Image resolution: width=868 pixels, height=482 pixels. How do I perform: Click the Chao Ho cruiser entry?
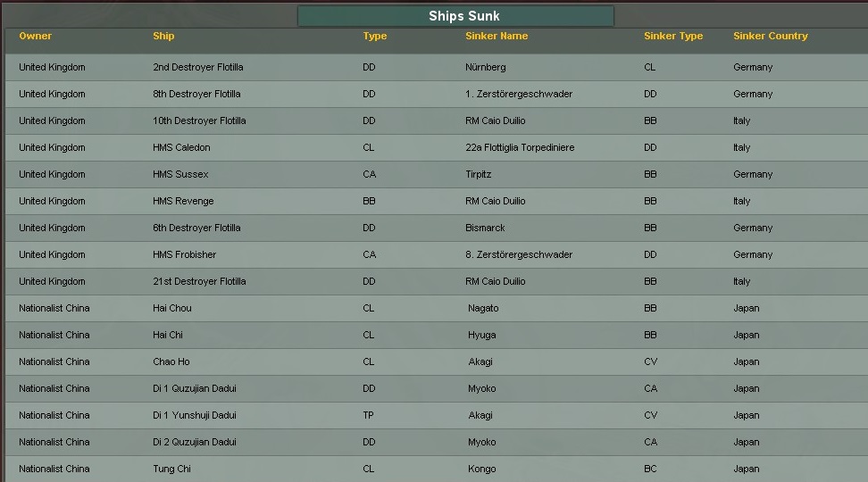pyautogui.click(x=171, y=361)
